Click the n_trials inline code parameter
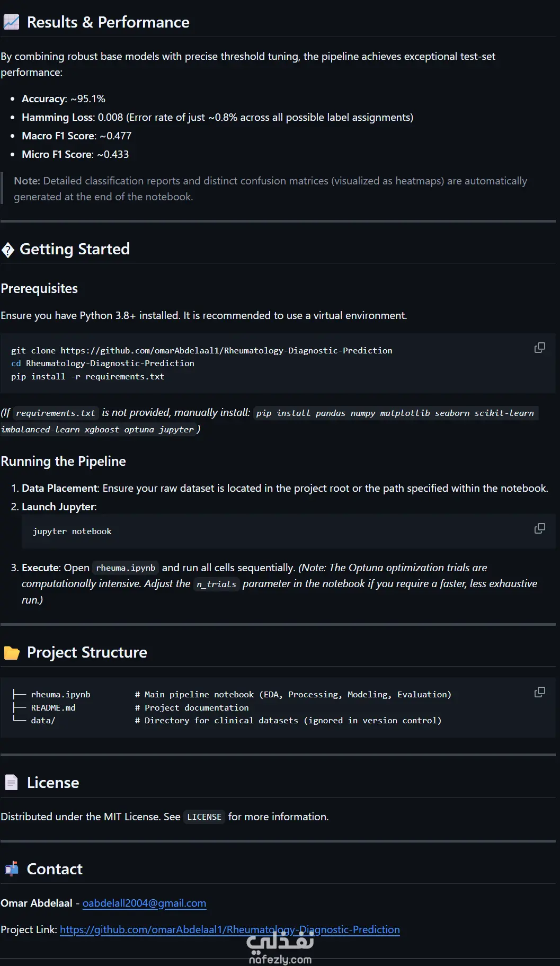The height and width of the screenshot is (966, 560). pos(216,584)
